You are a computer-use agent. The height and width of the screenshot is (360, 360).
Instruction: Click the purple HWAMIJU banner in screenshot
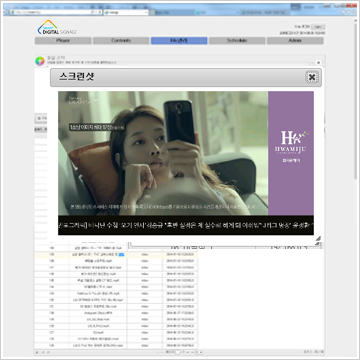[291, 153]
